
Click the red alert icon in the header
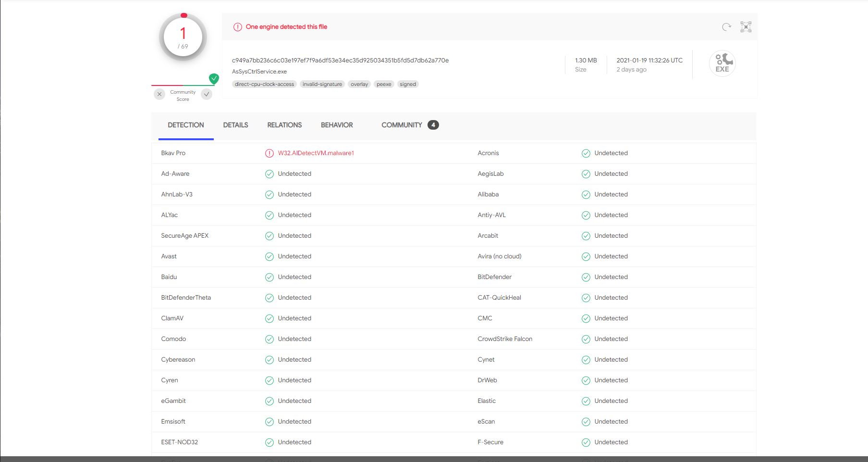point(237,27)
